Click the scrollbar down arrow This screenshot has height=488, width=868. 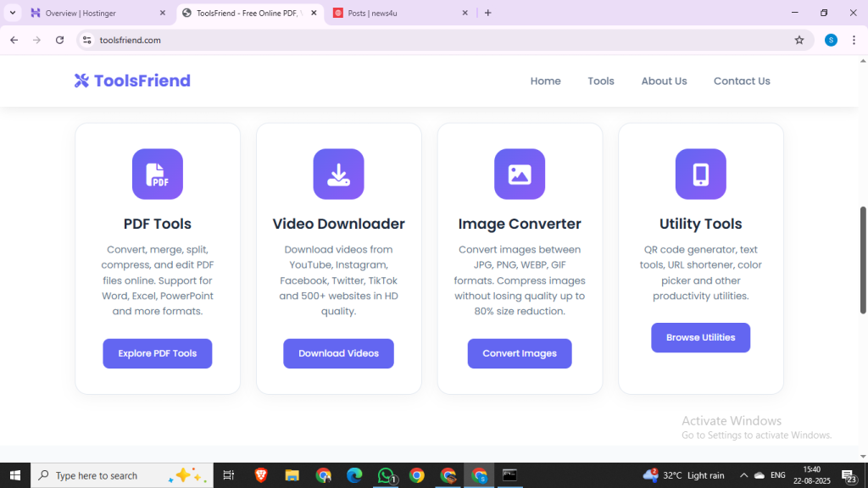862,457
